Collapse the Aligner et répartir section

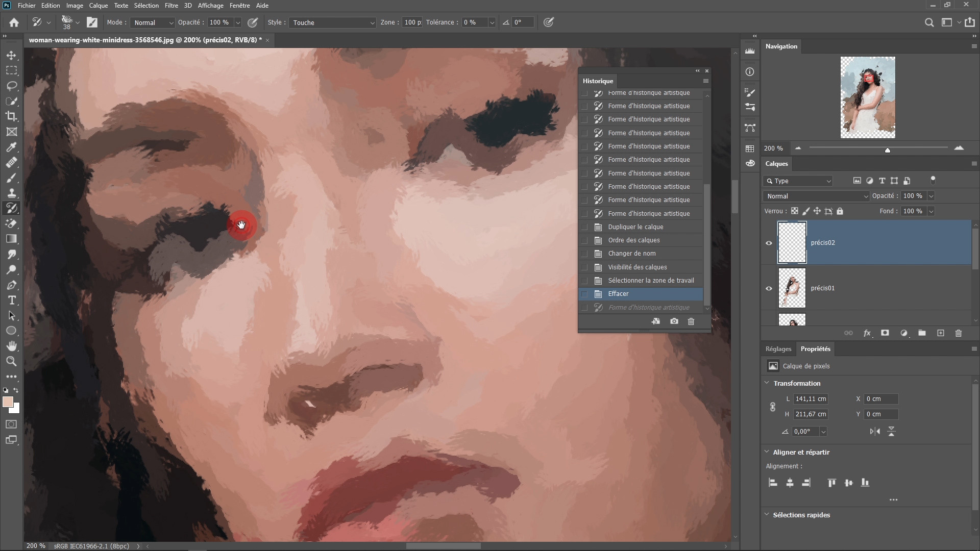(767, 452)
